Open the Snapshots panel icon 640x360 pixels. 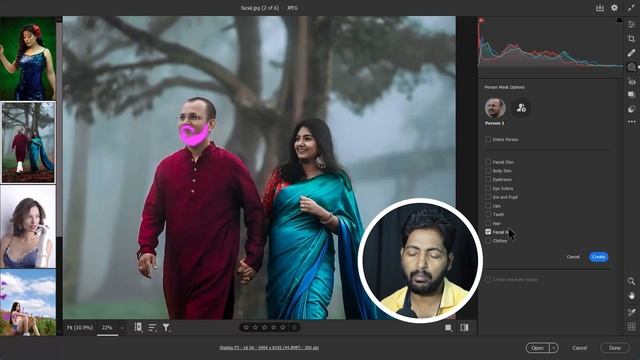tap(631, 95)
